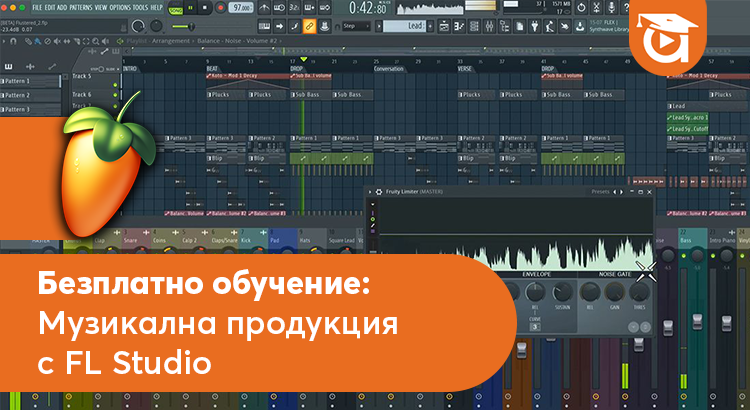Mute Track 5 with its green dot

[115, 85]
